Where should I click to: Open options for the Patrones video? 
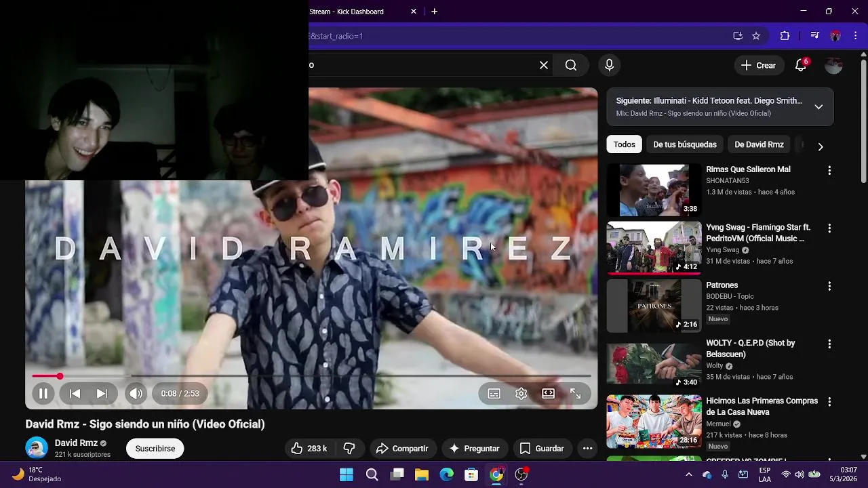point(829,287)
